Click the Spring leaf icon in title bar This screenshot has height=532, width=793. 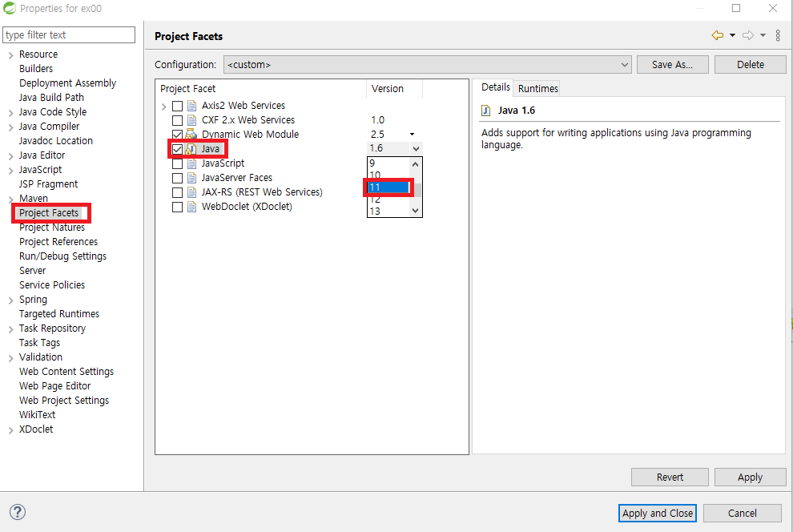pos(9,8)
